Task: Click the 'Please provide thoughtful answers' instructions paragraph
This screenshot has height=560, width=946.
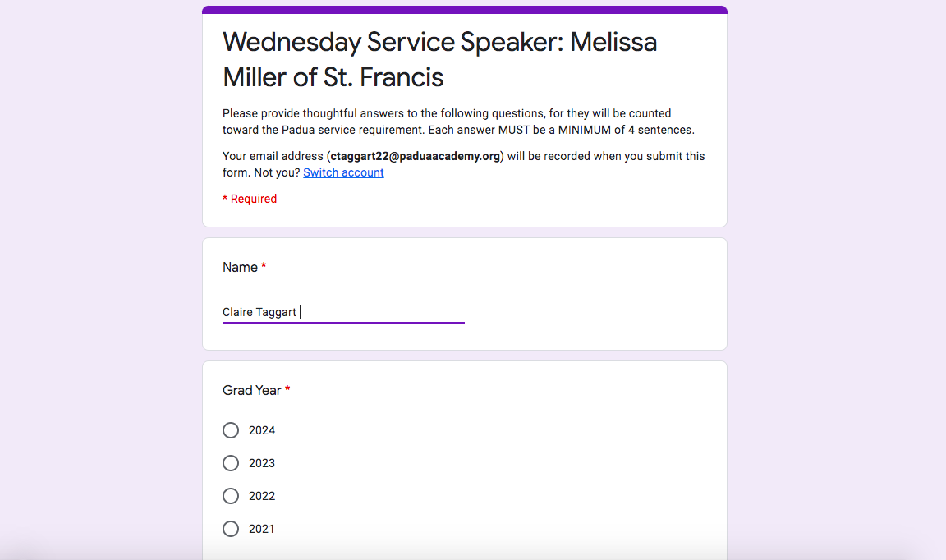Action: (x=458, y=122)
